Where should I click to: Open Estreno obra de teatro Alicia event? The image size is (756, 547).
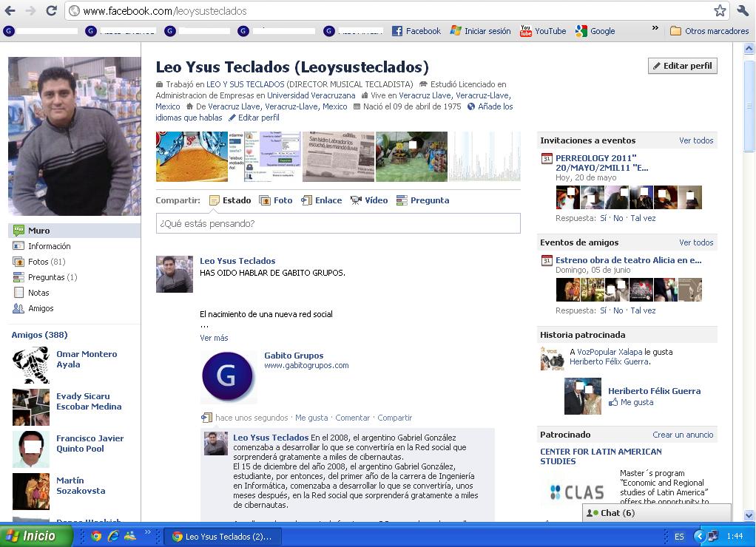click(x=629, y=260)
